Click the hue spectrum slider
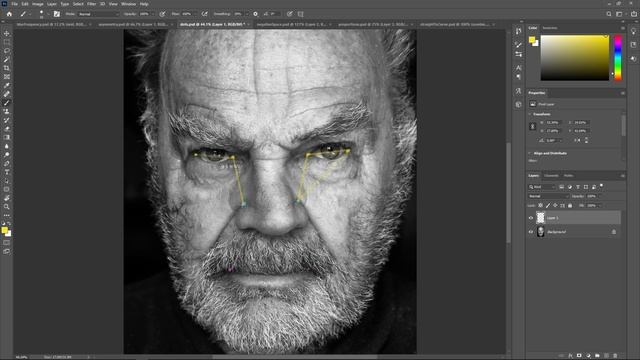640x360 pixels. 618,58
